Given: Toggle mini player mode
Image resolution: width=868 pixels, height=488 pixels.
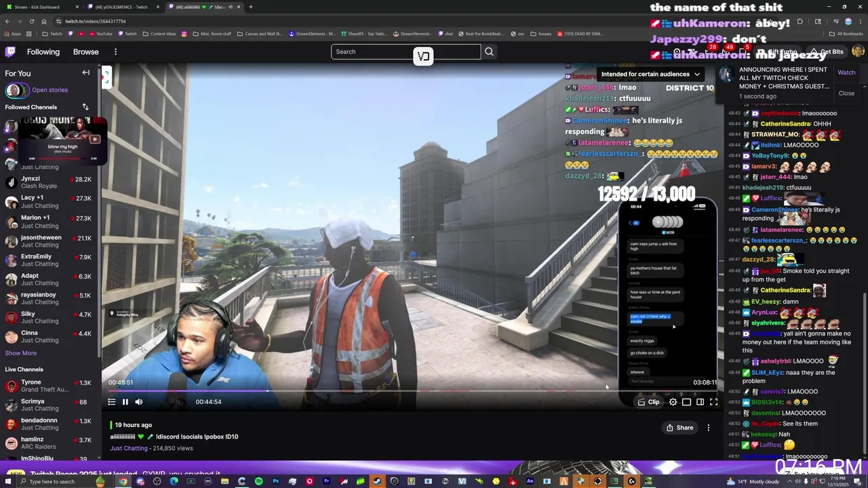Looking at the screenshot, I should pos(686,402).
